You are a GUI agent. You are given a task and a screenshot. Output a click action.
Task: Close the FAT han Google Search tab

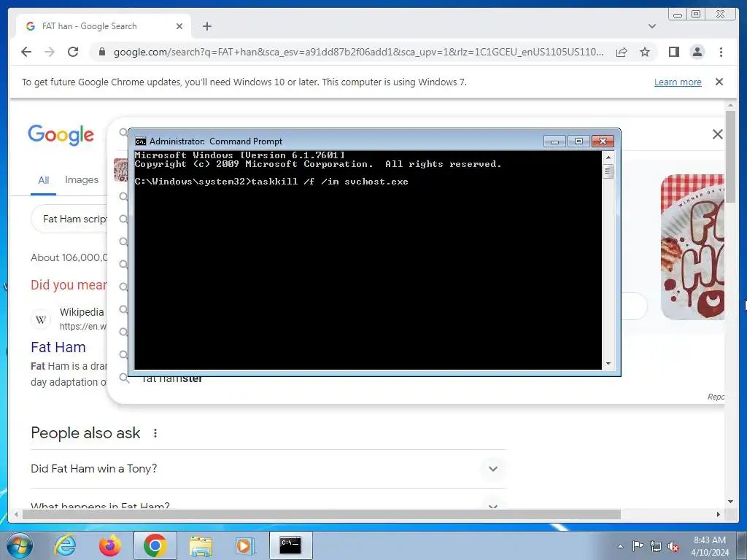pyautogui.click(x=179, y=26)
